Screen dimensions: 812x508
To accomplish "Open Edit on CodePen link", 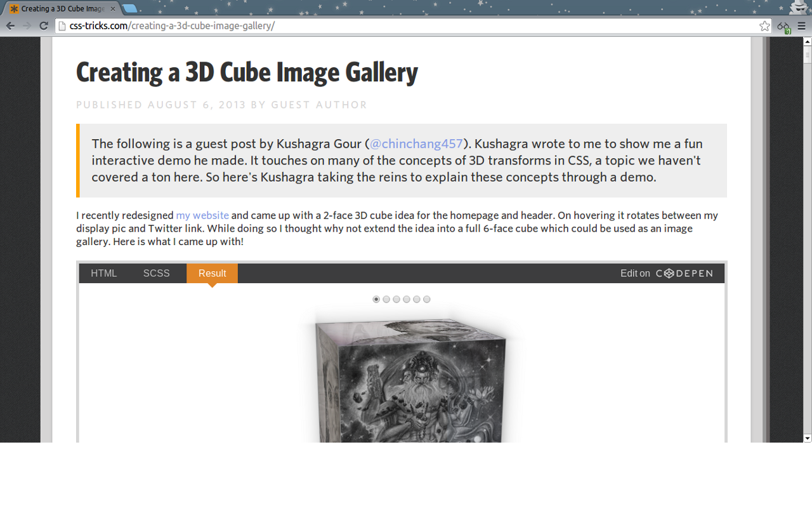I will pos(667,273).
